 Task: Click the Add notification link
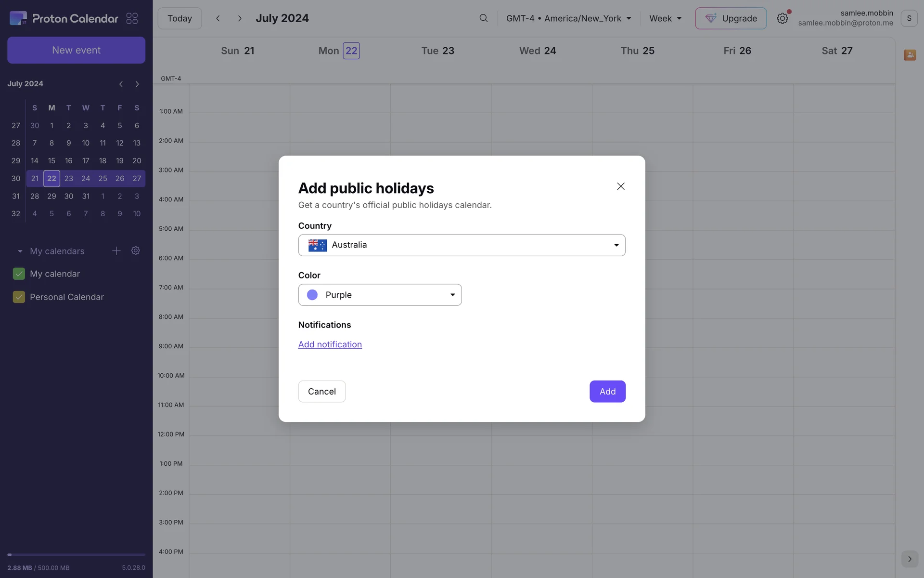[330, 344]
